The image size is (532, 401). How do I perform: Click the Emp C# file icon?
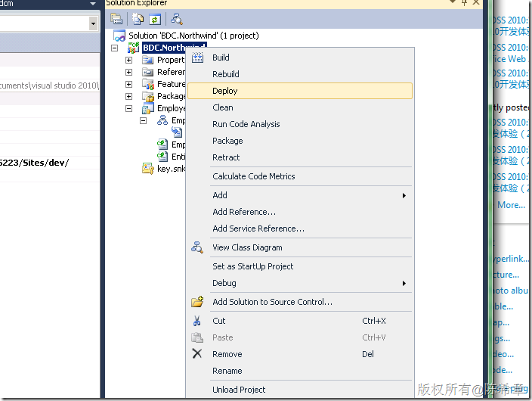[x=162, y=145]
